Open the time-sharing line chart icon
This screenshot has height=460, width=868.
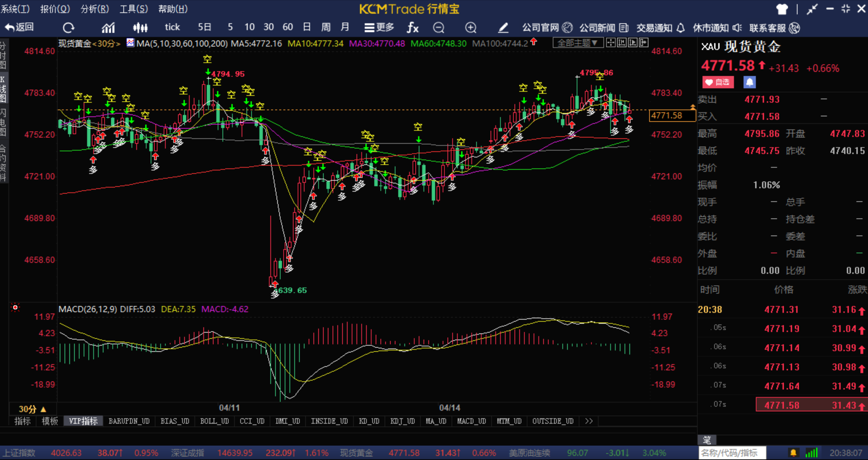pyautogui.click(x=108, y=28)
